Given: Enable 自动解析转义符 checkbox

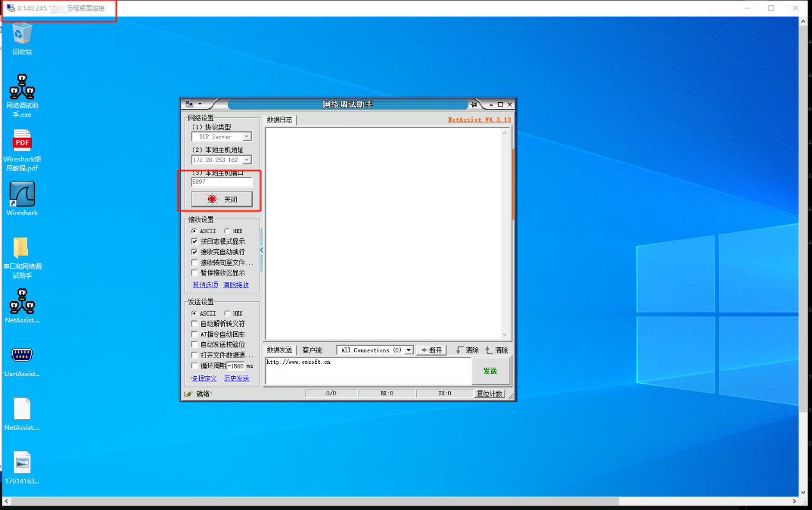Looking at the screenshot, I should 195,324.
